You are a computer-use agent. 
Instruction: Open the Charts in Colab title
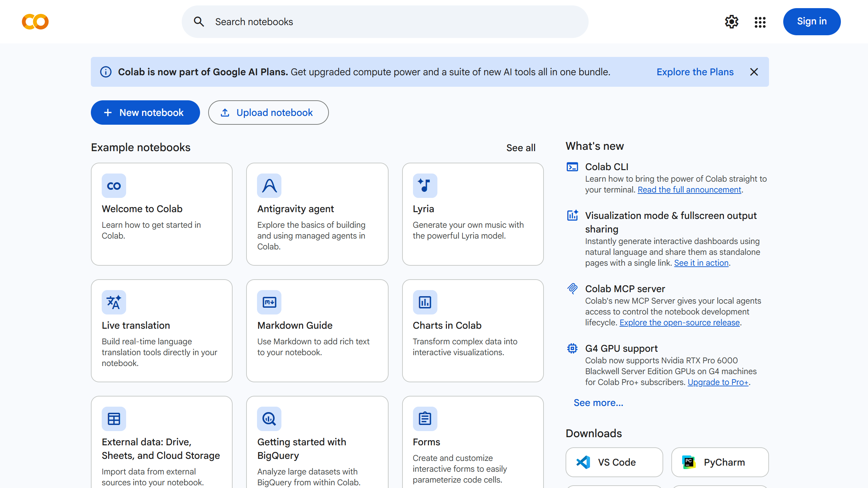447,325
